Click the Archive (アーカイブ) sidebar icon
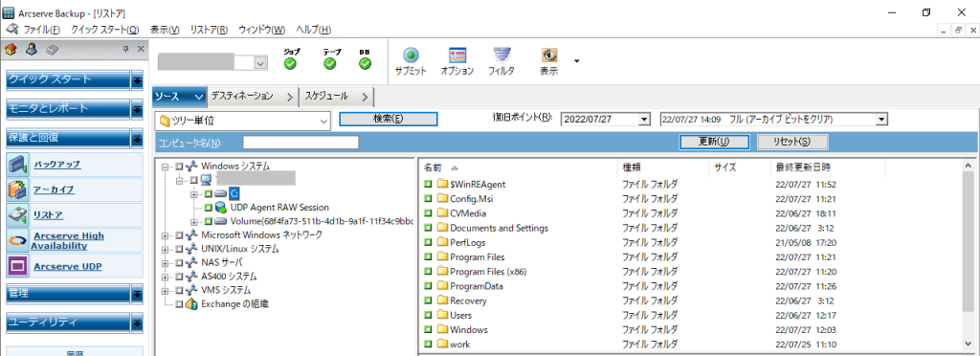 click(17, 189)
